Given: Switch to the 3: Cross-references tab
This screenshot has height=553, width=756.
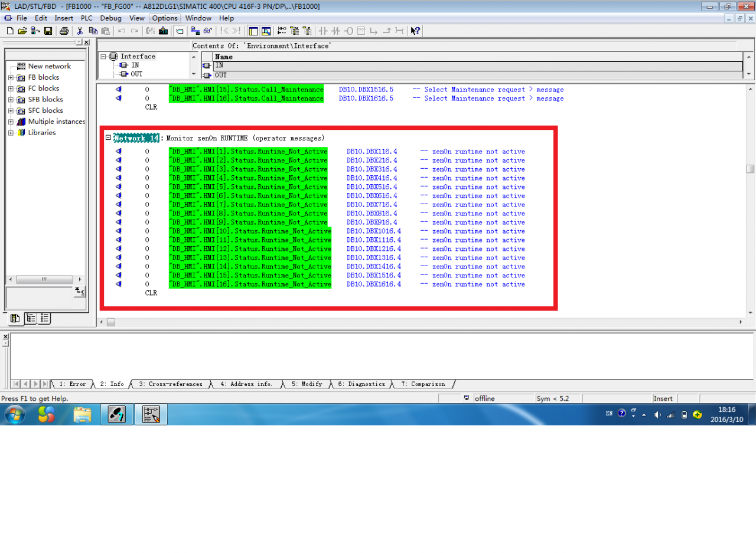Looking at the screenshot, I should 170,384.
